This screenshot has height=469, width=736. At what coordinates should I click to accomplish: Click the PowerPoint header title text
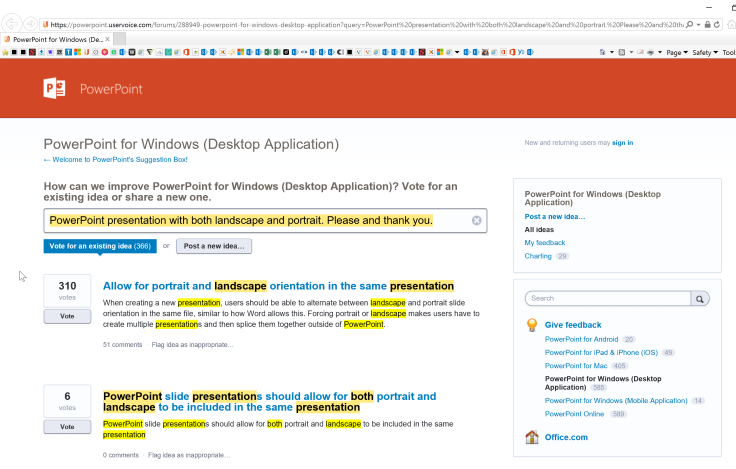coord(111,89)
